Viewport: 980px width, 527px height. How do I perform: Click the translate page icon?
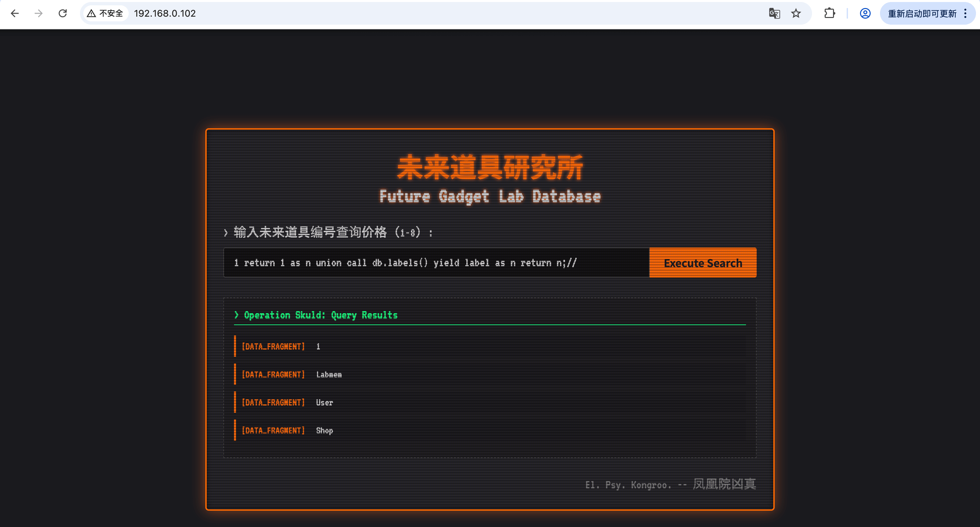tap(774, 14)
